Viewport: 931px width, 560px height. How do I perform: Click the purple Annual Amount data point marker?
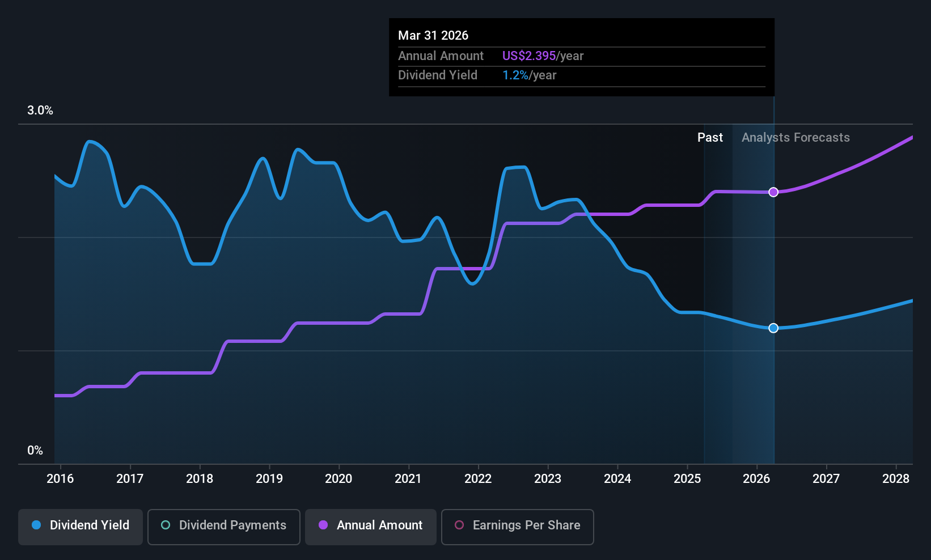coord(773,192)
